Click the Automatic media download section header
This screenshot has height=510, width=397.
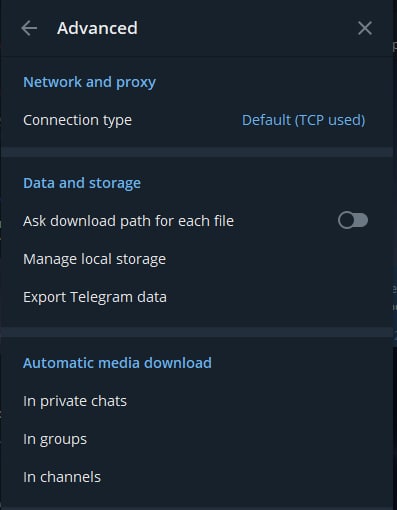(117, 363)
